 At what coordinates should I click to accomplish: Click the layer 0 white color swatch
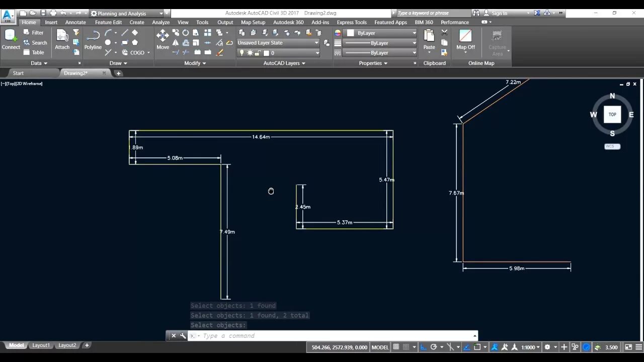266,53
